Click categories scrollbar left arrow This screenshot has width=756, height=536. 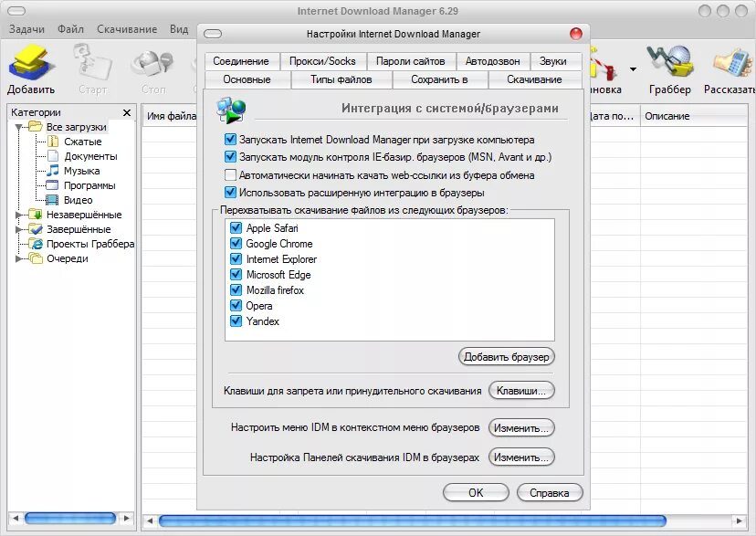point(15,519)
